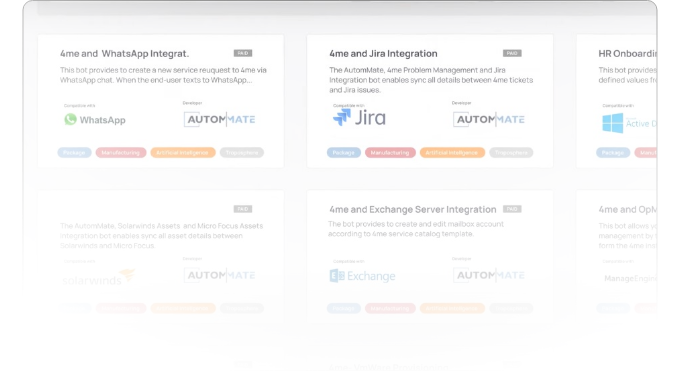Screen dimensions: 680x371
Task: Click AutomMate developer logo in WhatsApp card
Action: pos(219,119)
